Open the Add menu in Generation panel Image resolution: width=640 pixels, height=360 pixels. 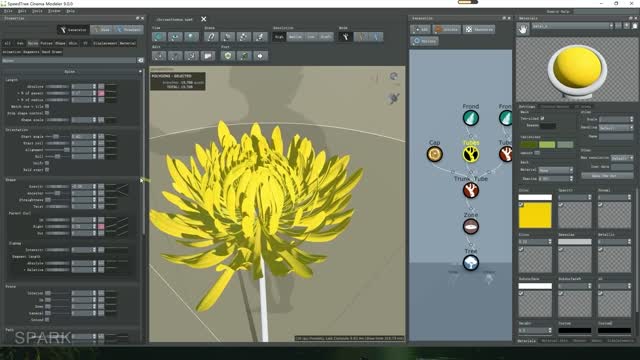pyautogui.click(x=420, y=29)
